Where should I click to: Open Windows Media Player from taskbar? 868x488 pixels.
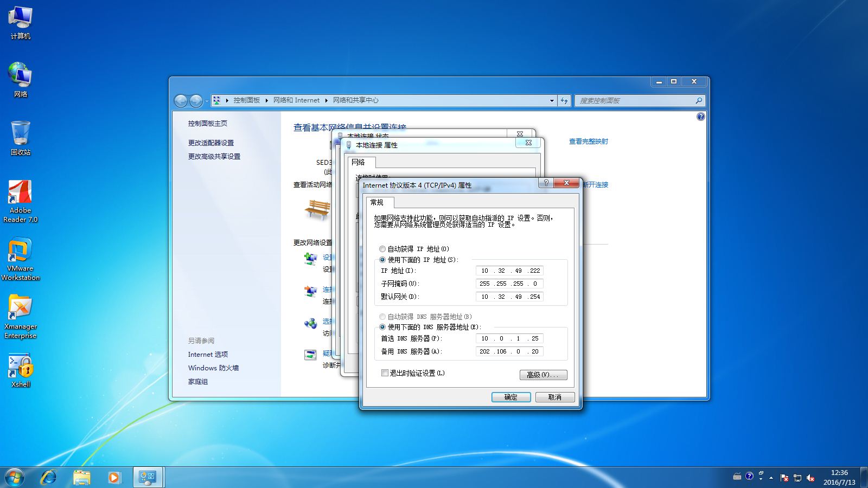tap(114, 477)
